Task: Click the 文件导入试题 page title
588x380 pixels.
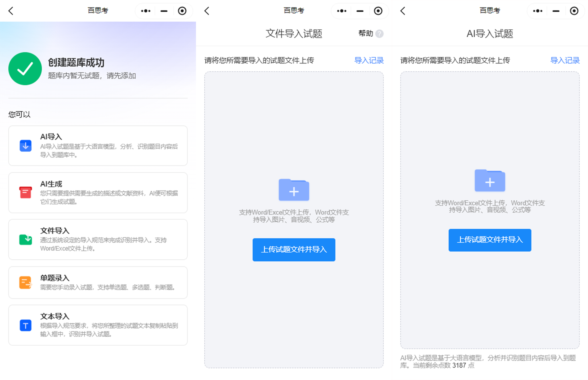Action: (x=294, y=34)
